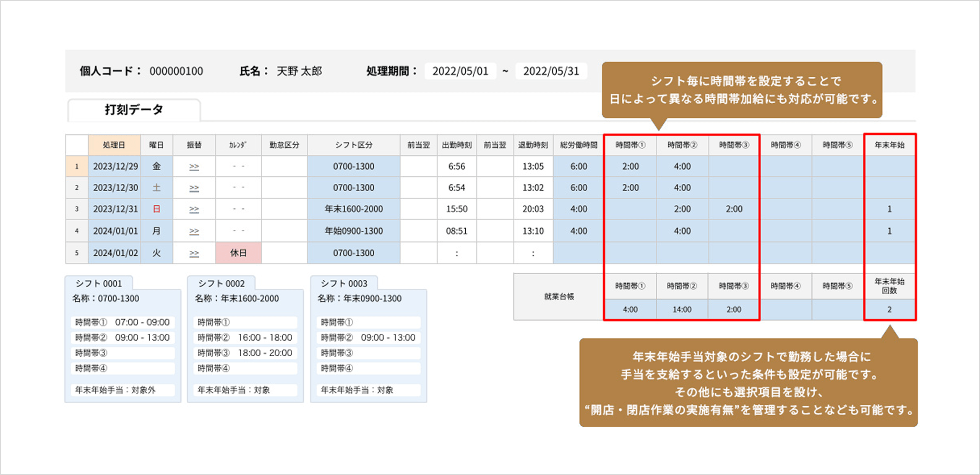Viewport: 980px width, 475px height.
Task: Click 時間帯③ 18:00 - 20:00 field
Action: click(x=245, y=353)
